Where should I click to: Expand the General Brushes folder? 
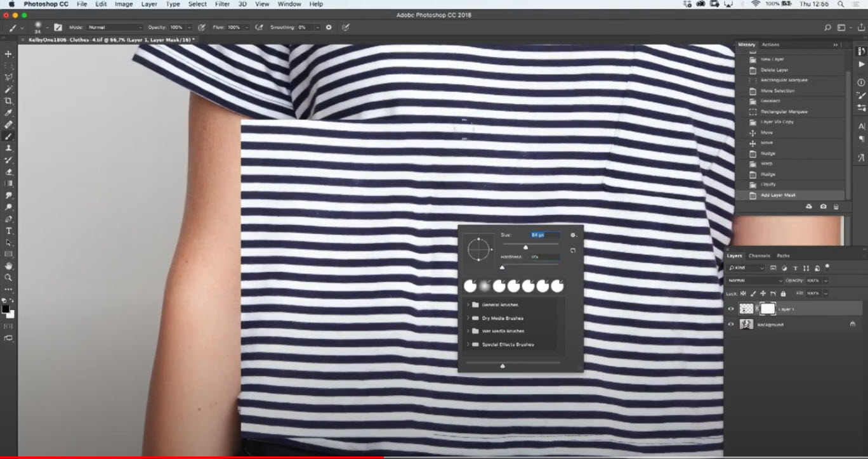click(468, 305)
